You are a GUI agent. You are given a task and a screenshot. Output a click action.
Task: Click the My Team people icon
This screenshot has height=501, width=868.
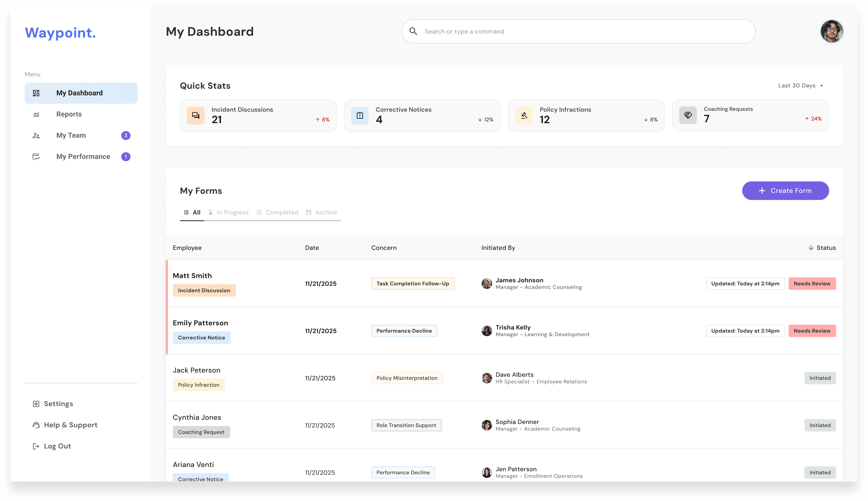coord(36,136)
